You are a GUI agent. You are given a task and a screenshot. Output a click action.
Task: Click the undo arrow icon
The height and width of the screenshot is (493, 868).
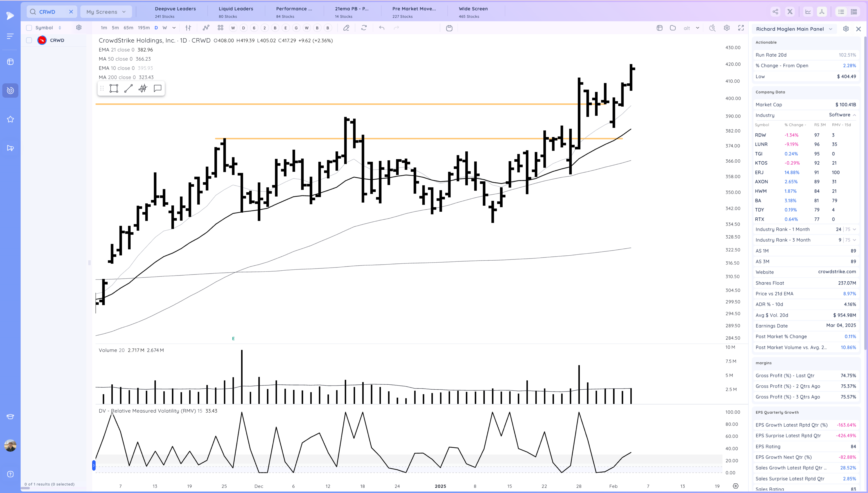click(381, 28)
